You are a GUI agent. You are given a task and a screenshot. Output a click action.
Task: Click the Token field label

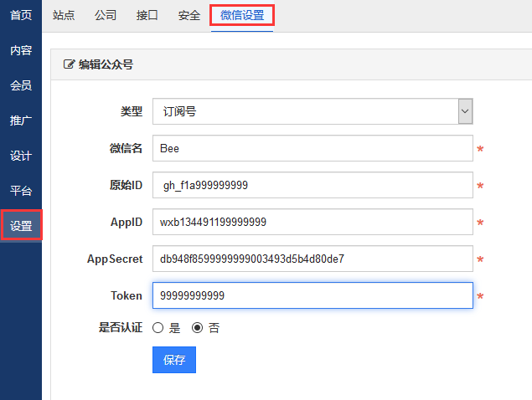127,295
